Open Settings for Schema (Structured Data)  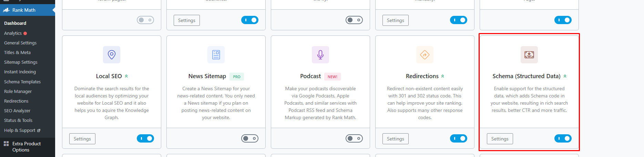pos(500,139)
